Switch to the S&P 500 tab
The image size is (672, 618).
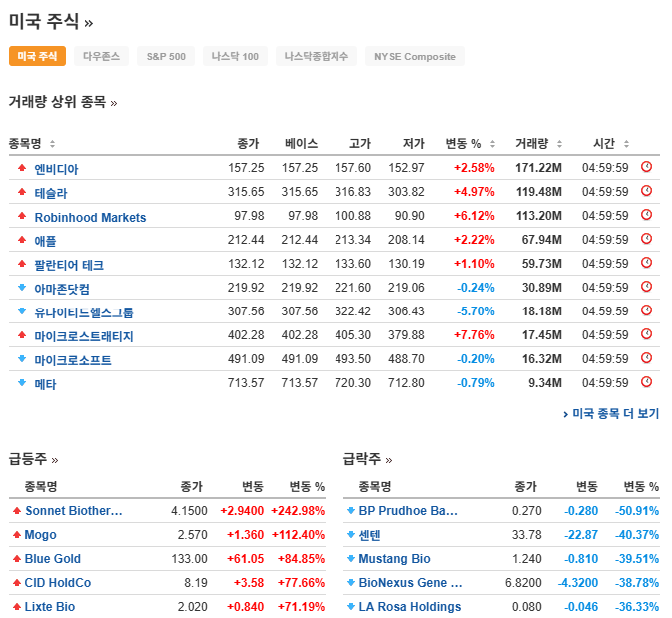point(166,56)
